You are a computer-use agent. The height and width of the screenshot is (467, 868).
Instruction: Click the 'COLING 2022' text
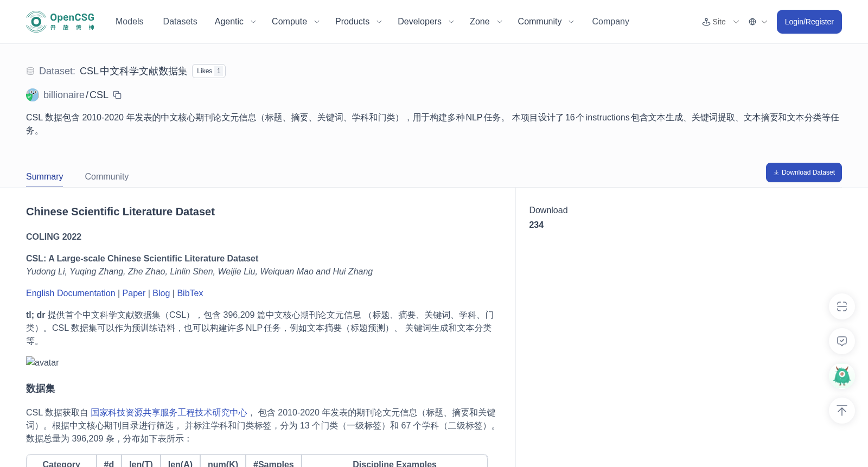[54, 237]
